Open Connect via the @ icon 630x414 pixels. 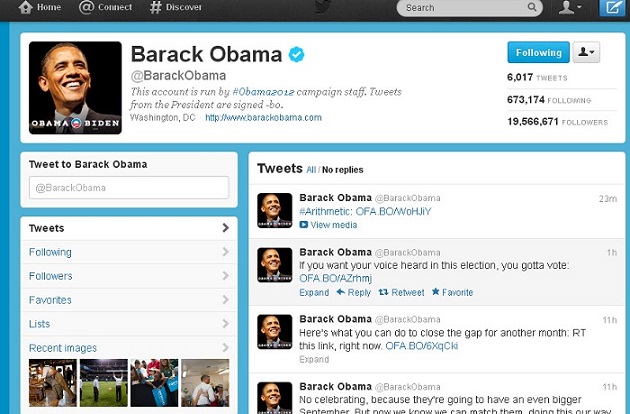(x=86, y=7)
